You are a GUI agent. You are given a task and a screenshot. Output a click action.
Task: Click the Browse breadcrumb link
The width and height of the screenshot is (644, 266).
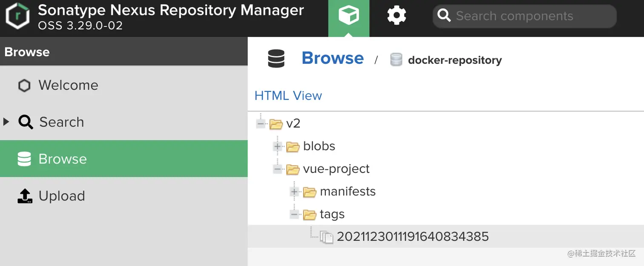coord(333,58)
